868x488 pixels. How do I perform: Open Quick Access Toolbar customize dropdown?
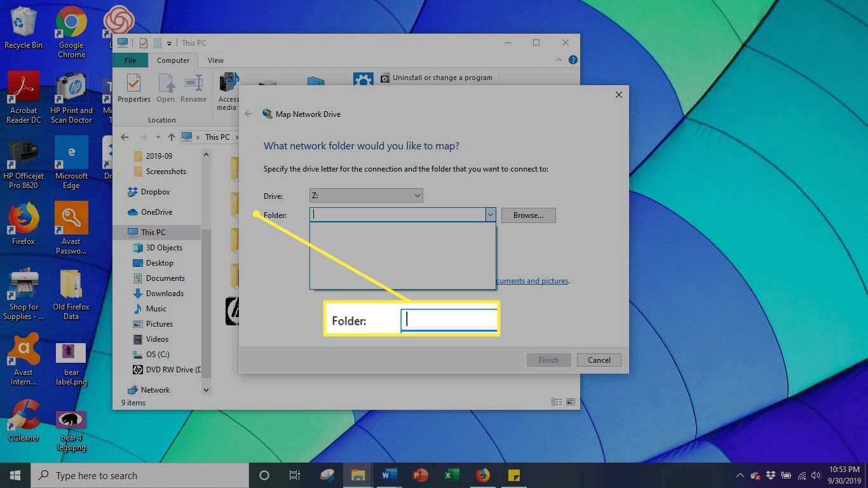(x=169, y=43)
